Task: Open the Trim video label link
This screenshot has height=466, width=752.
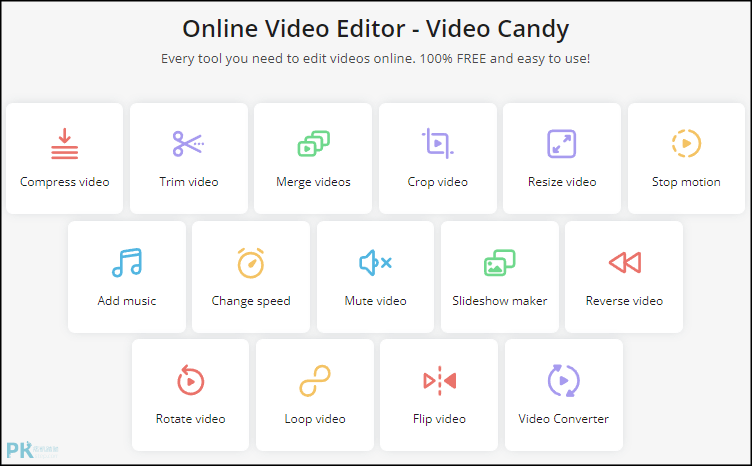Action: [188, 182]
